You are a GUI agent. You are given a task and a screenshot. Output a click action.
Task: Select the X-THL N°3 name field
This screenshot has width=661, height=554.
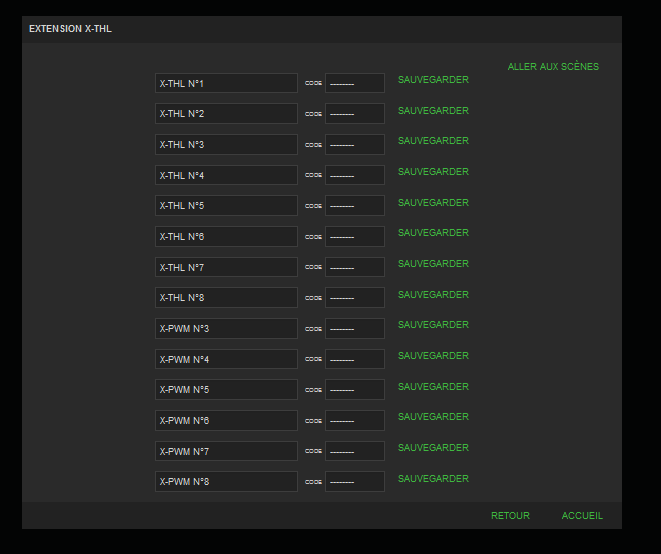226,144
